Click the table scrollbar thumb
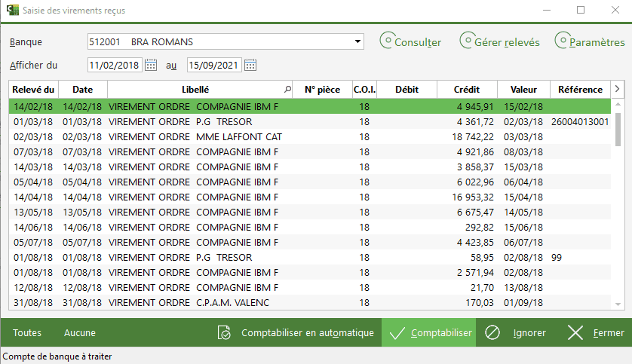The height and width of the screenshot is (364, 632). (x=618, y=130)
